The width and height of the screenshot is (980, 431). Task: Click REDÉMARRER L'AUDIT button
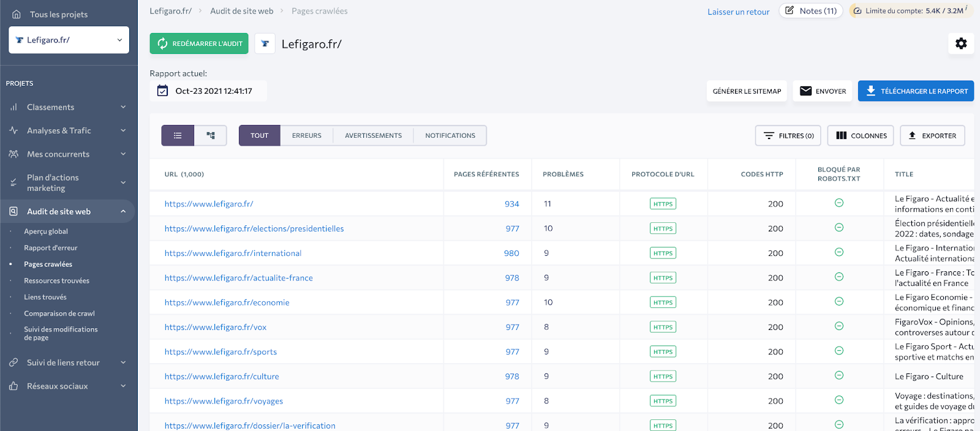click(x=199, y=43)
